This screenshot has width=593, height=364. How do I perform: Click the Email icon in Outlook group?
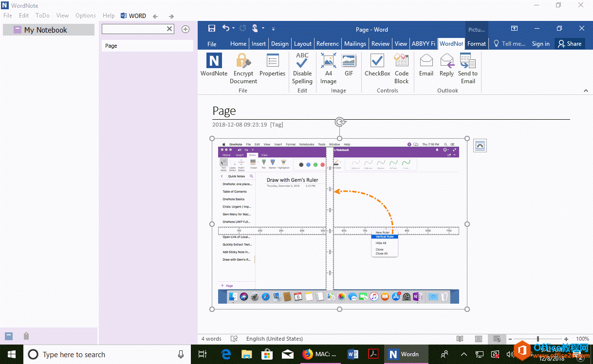(x=426, y=66)
